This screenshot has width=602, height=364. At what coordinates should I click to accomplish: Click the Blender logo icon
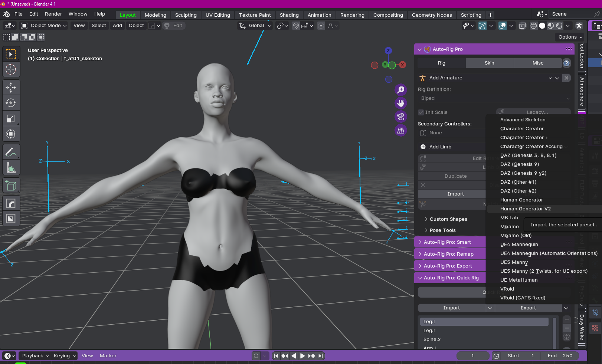(6, 14)
